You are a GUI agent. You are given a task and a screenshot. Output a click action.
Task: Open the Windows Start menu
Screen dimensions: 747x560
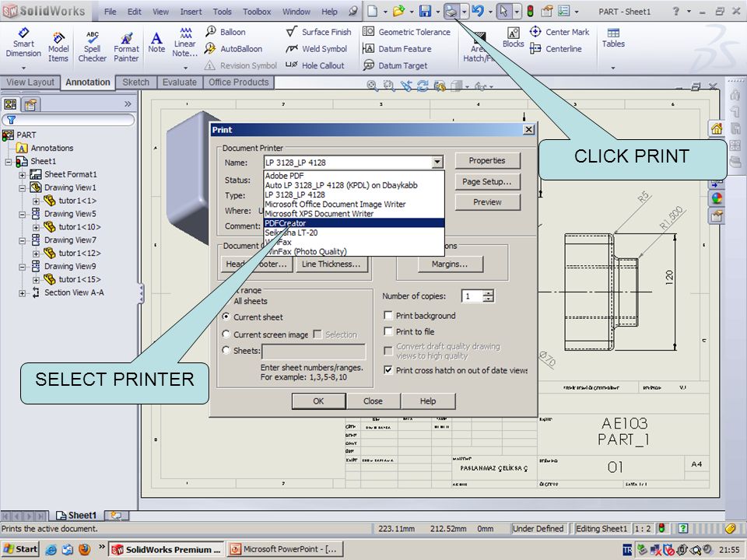(20, 549)
